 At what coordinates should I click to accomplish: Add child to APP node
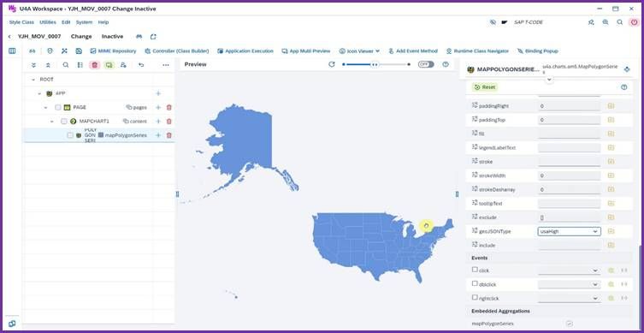[x=158, y=93]
